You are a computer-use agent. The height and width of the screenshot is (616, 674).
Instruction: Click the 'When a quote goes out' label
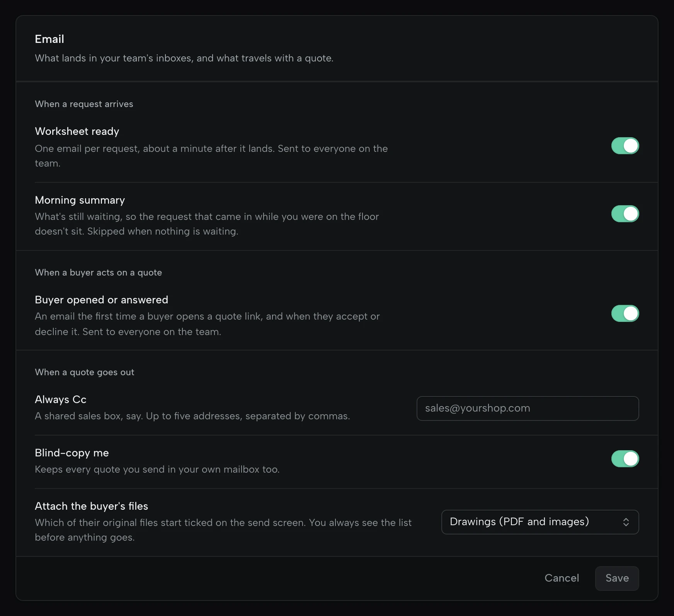click(x=85, y=372)
